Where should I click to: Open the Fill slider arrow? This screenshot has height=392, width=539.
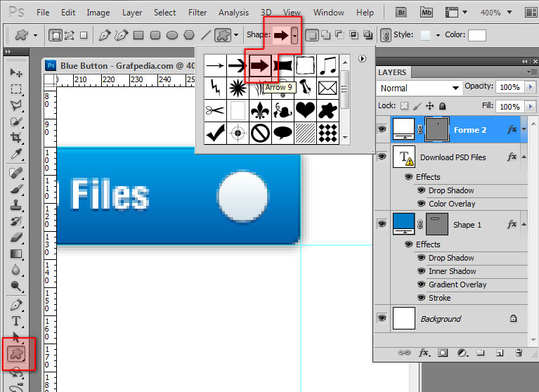point(531,107)
